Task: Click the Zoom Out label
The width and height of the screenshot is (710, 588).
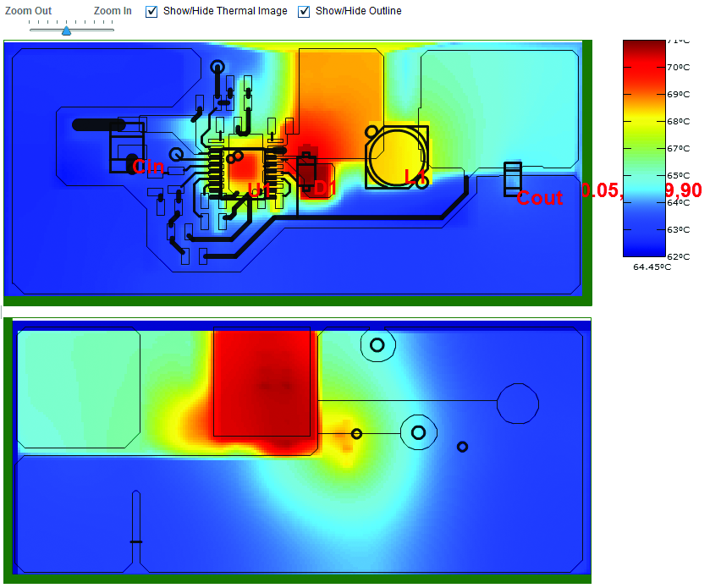Action: [28, 10]
